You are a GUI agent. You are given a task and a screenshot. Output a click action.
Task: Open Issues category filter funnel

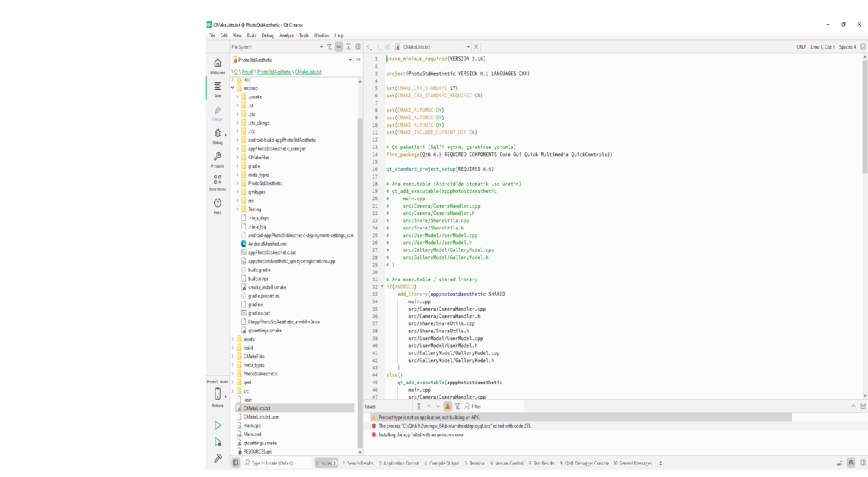point(458,406)
